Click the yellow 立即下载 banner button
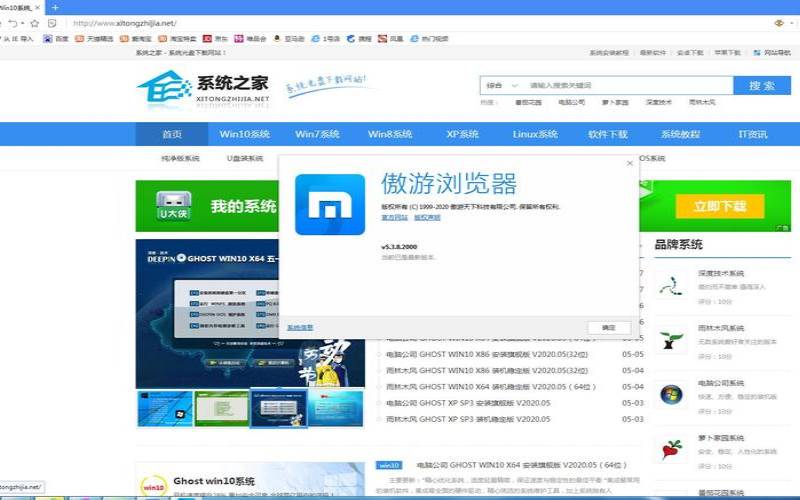Screen dimensions: 800x500 tap(720, 206)
